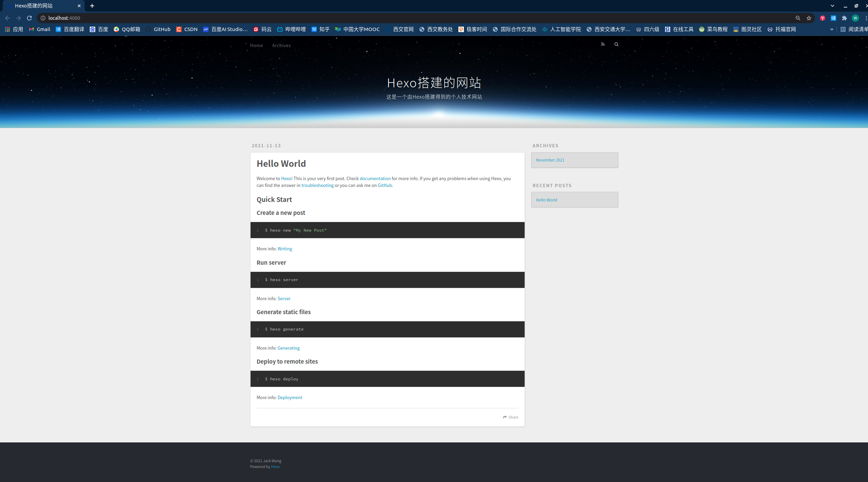Open a new browser tab
The width and height of the screenshot is (868, 482).
[92, 6]
